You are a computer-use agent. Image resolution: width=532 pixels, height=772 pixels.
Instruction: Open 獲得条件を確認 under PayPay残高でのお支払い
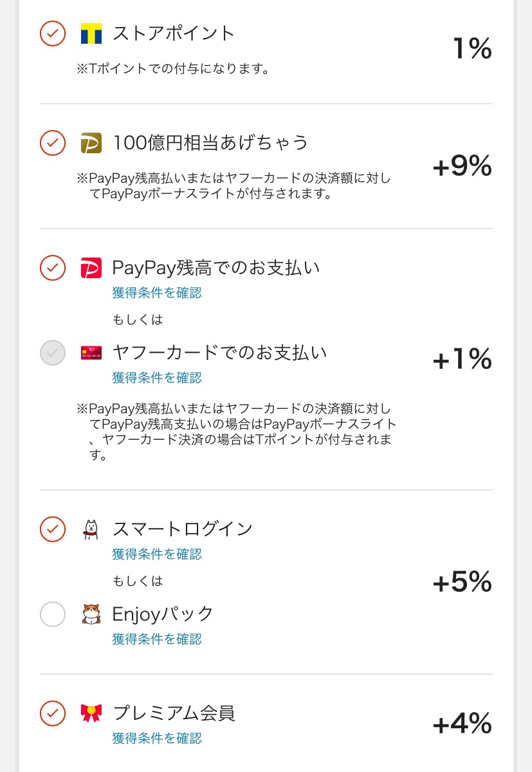[x=157, y=293]
